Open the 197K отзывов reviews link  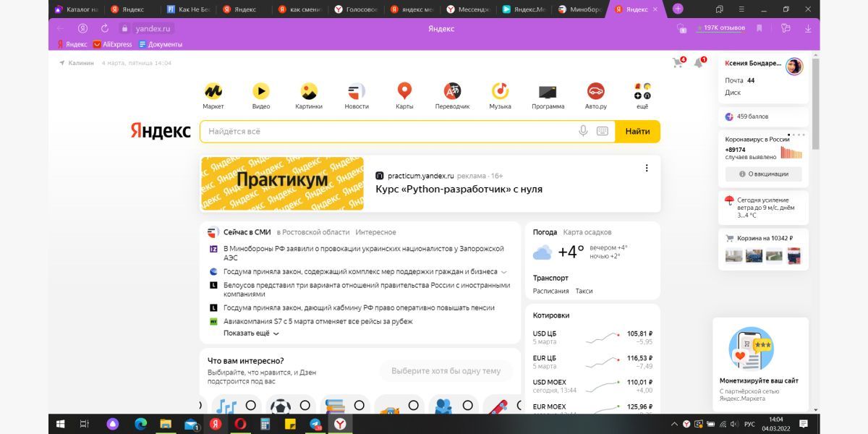720,27
